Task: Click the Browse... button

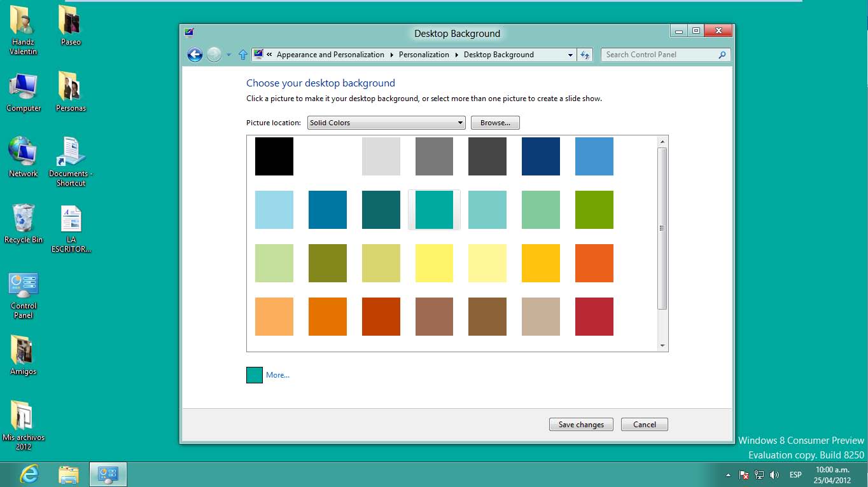Action: 495,123
